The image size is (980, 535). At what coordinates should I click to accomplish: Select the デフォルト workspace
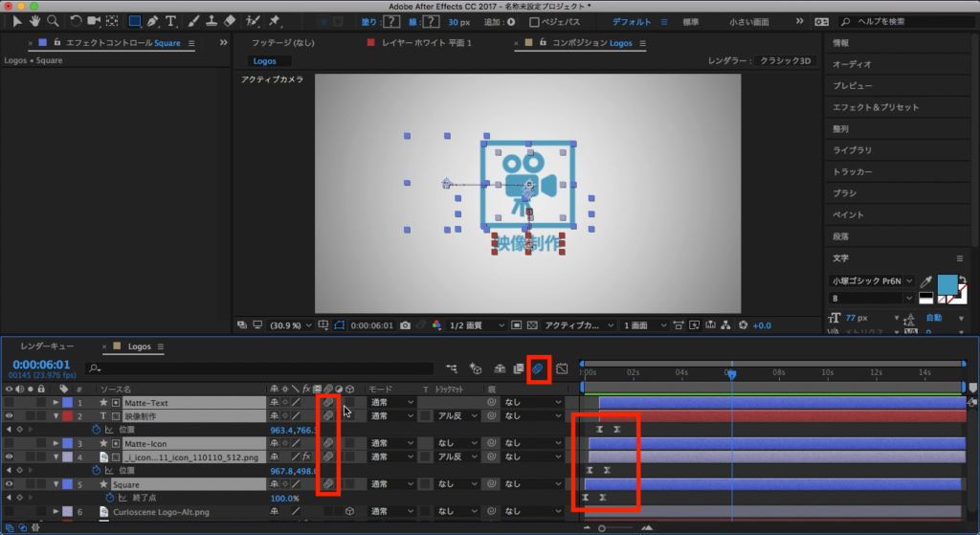click(632, 21)
